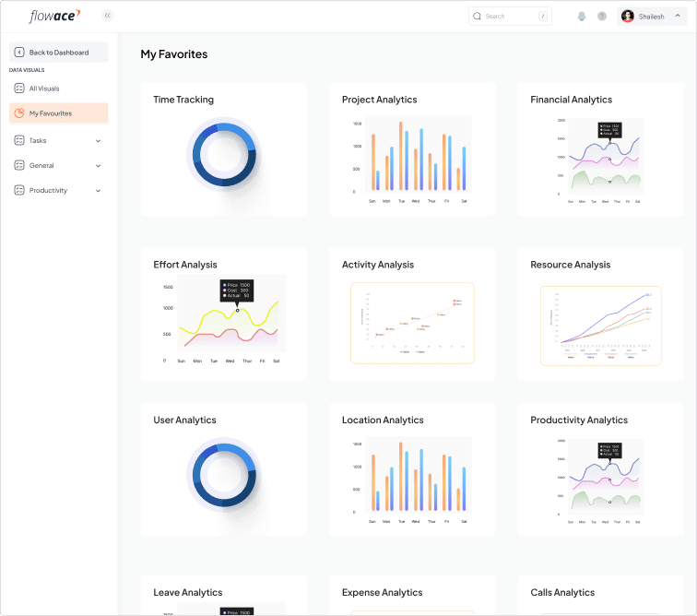Click the flowace logo
697x616 pixels.
click(x=54, y=16)
